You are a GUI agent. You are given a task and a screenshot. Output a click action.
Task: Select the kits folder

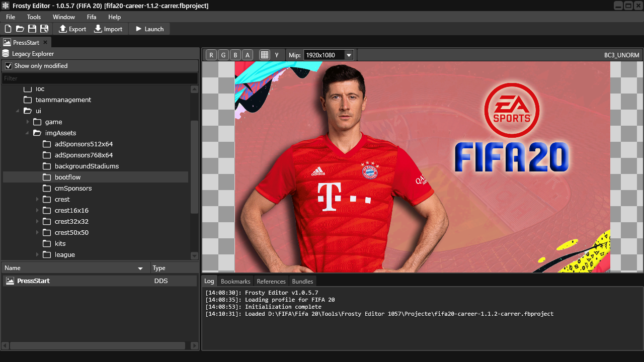60,243
